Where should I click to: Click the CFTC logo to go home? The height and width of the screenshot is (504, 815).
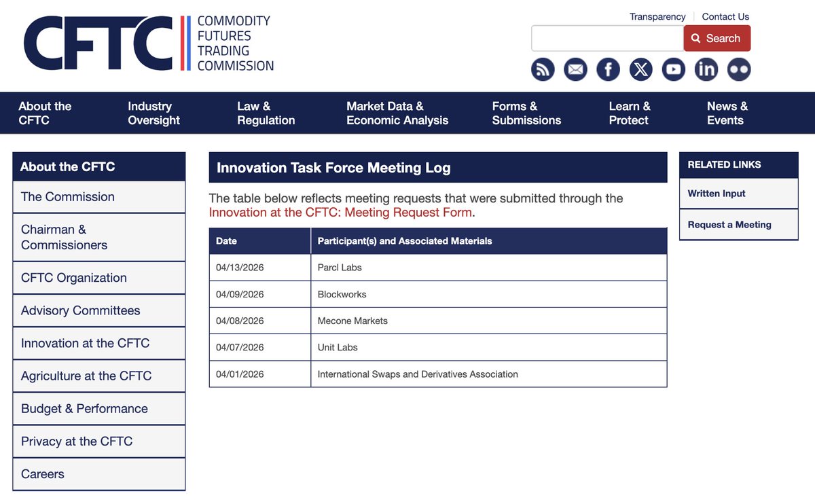point(149,43)
